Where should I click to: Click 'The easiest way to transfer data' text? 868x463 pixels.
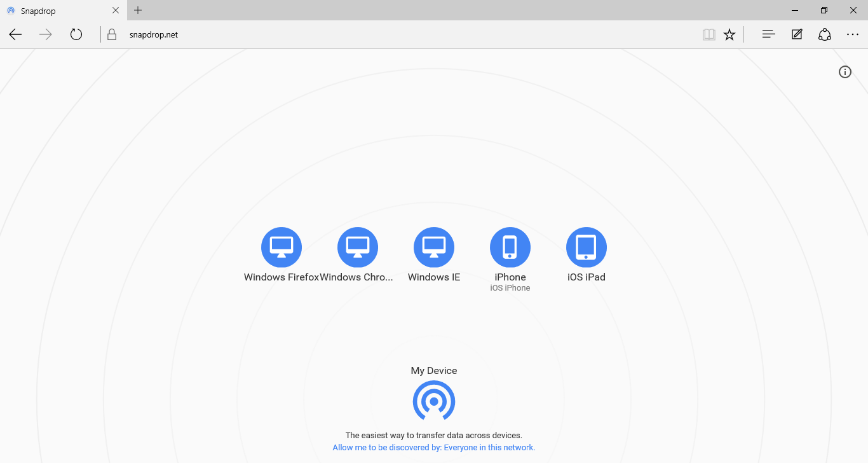(434, 436)
